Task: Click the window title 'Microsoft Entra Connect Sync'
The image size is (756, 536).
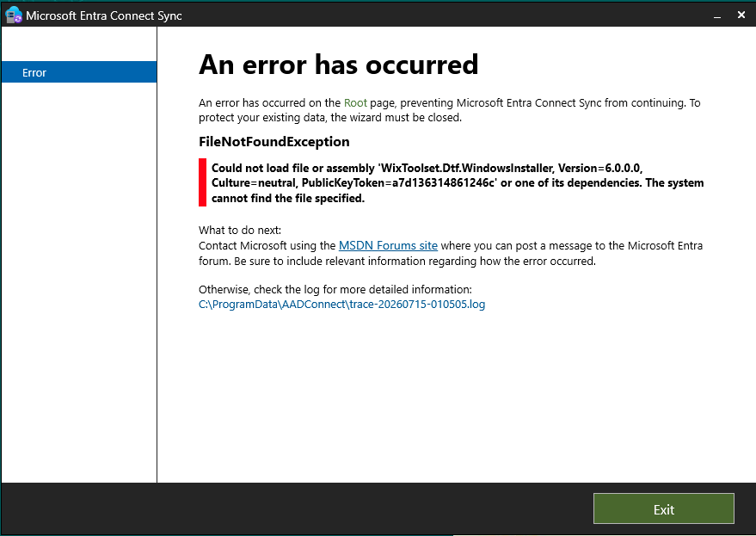Action: point(104,15)
